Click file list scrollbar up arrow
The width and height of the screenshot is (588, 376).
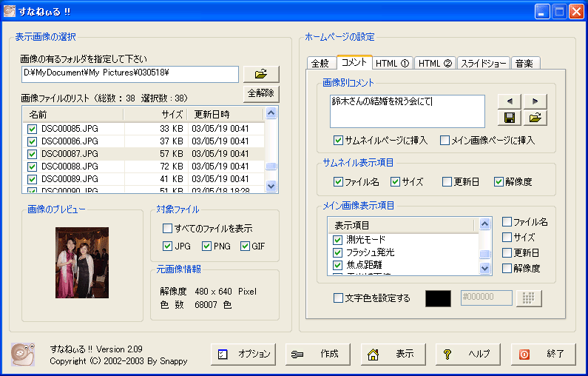(x=271, y=113)
